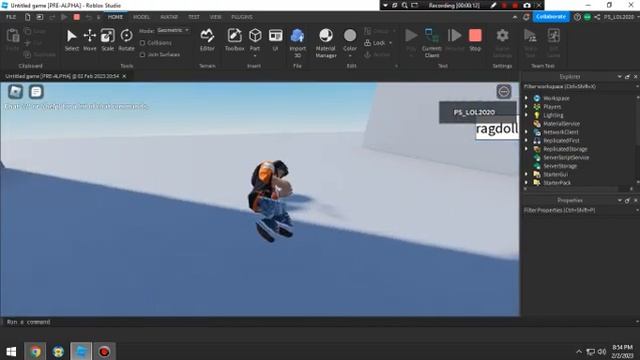This screenshot has width=640, height=360.
Task: Expand the ReplicatedStorage node
Action: point(526,149)
